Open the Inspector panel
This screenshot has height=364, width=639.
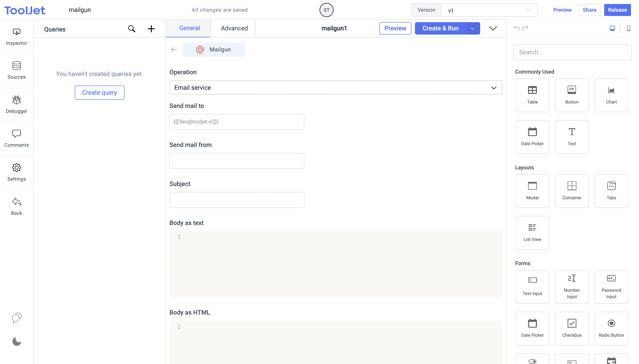16,37
